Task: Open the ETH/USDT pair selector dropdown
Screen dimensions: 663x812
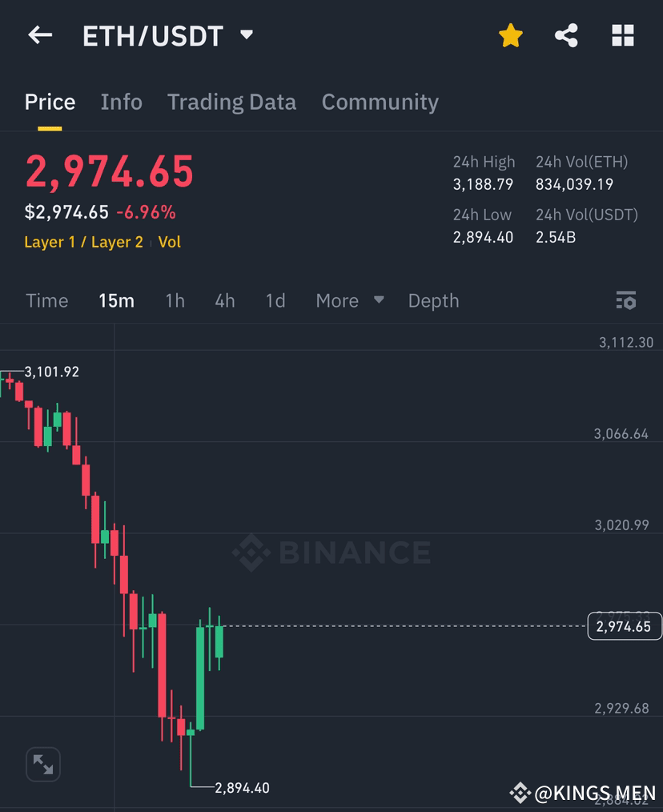Action: 246,35
